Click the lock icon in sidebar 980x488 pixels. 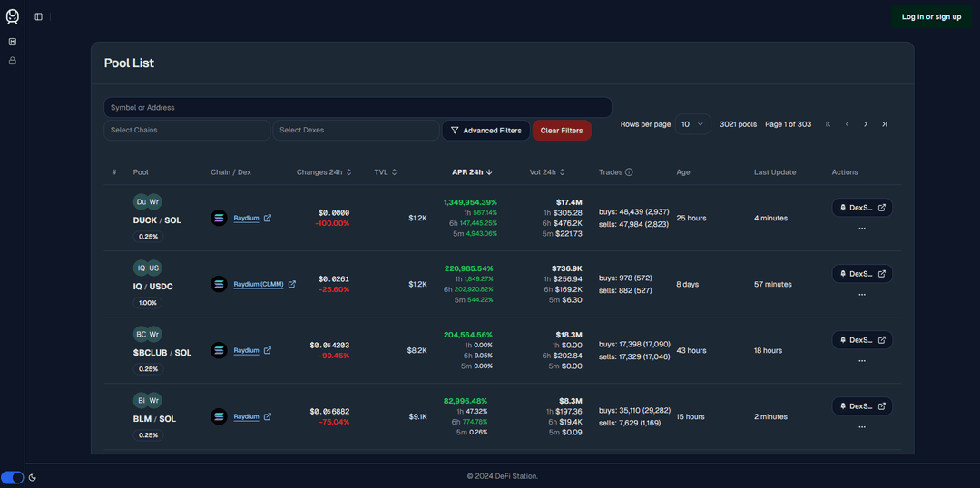[12, 61]
